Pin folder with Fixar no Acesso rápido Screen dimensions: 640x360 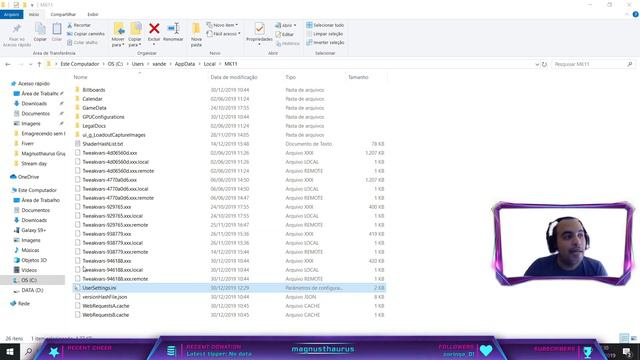(17, 35)
